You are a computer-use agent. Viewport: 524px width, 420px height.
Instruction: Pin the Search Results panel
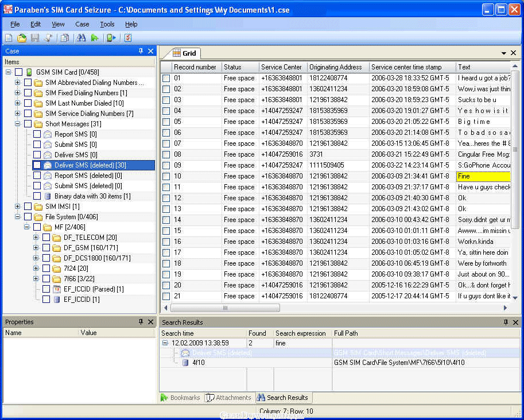pos(506,322)
